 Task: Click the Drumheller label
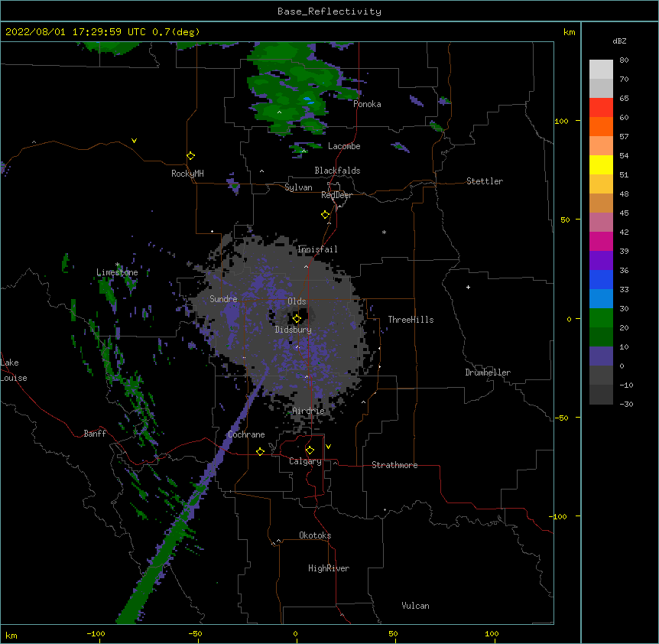click(488, 372)
